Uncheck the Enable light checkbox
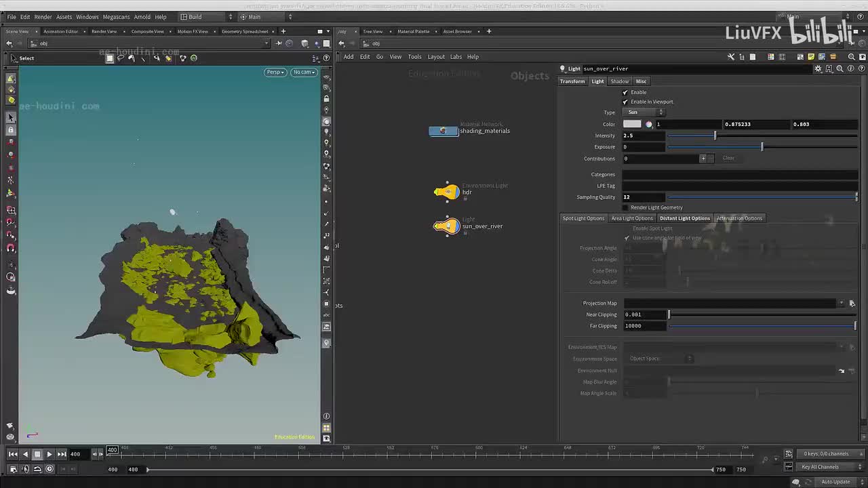The height and width of the screenshot is (488, 868). click(625, 92)
